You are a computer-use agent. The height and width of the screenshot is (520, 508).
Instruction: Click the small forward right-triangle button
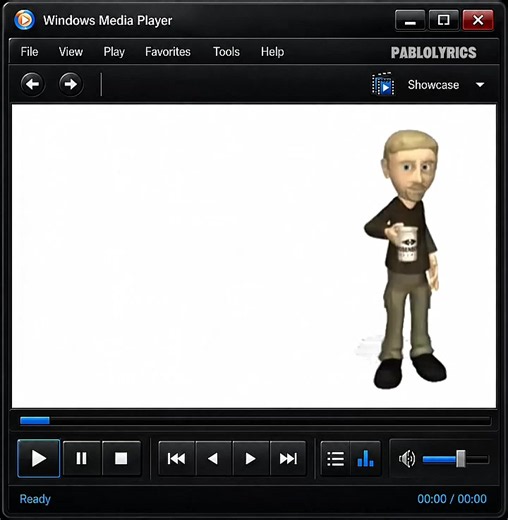click(251, 458)
